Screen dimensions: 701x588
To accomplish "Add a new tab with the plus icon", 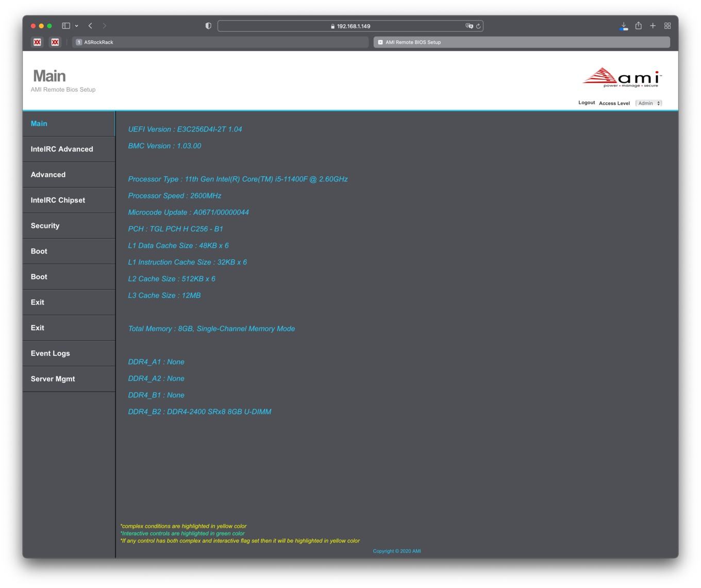I will 653,26.
